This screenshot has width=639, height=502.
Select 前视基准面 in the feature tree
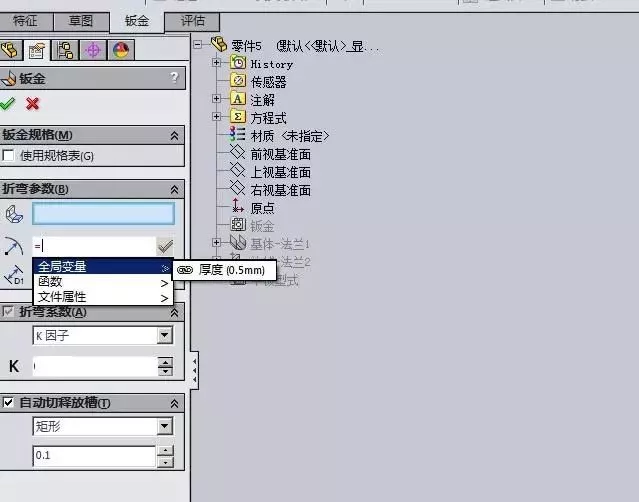pos(280,154)
